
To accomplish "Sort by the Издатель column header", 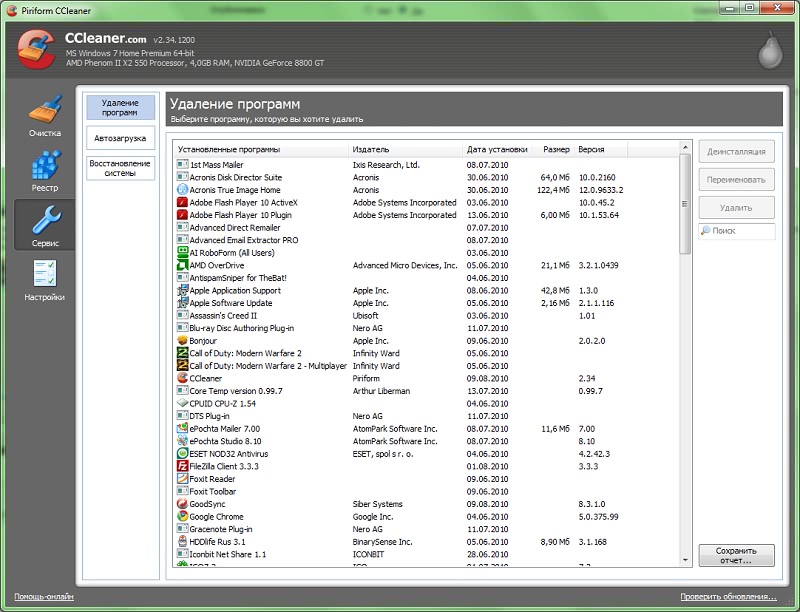I will (x=406, y=149).
